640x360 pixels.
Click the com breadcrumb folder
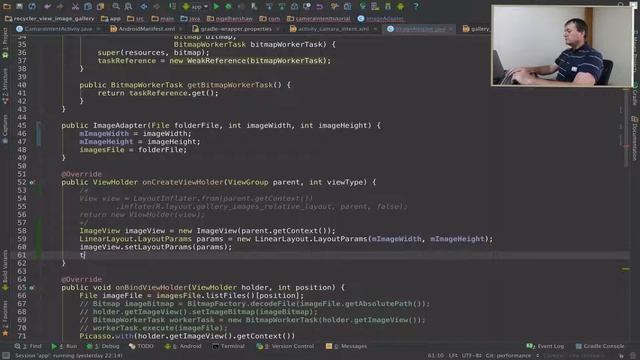(269, 18)
